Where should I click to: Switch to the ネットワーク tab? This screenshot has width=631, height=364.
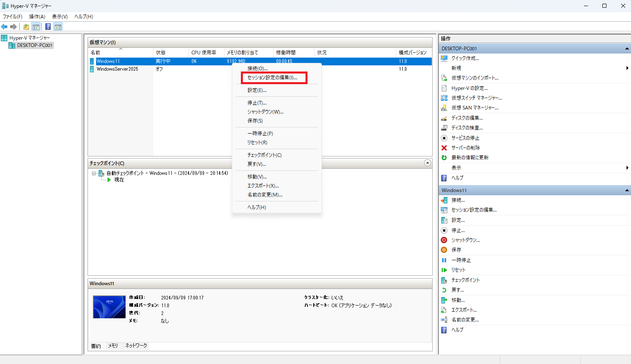[x=136, y=346]
